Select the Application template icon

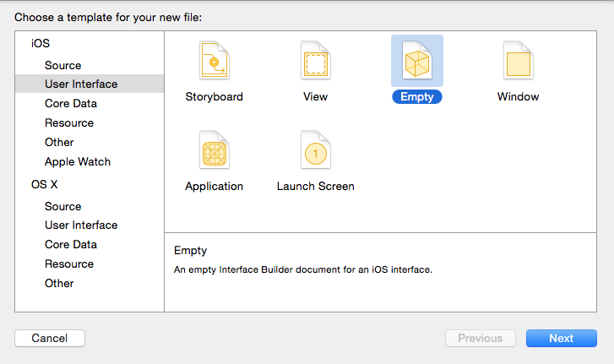tap(215, 149)
